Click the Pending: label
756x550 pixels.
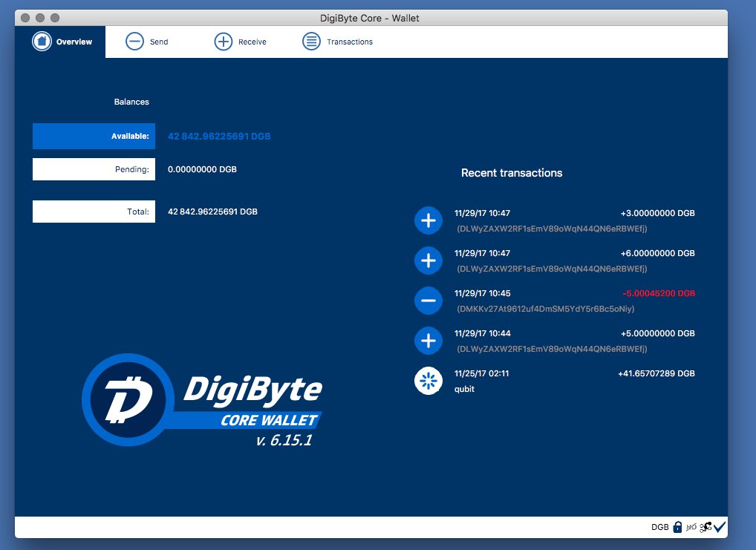point(94,169)
